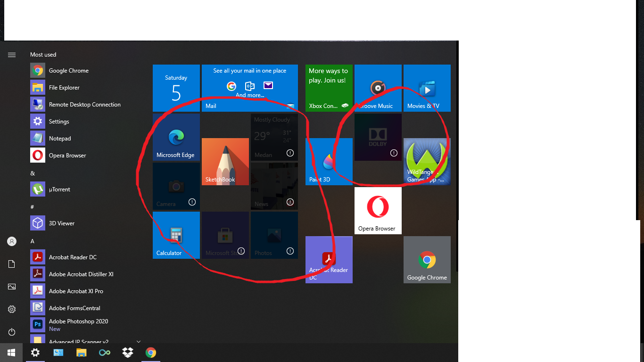This screenshot has width=644, height=362.
Task: Open the Photos tile
Action: pos(274,235)
